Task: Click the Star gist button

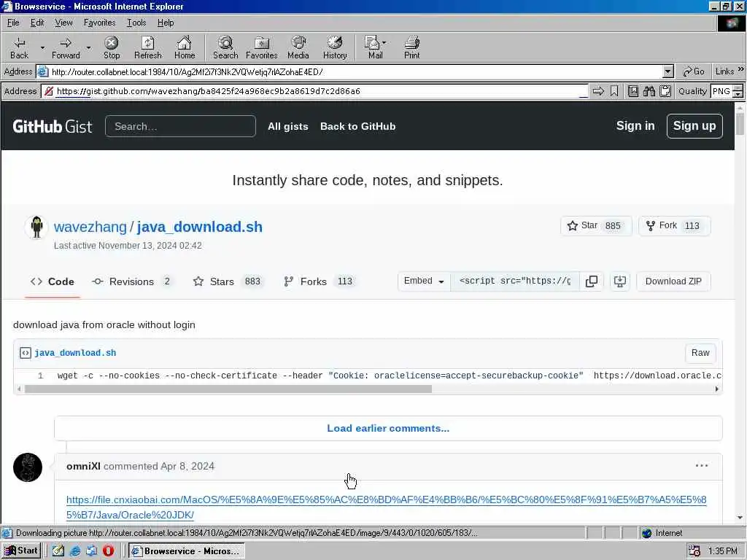Action: click(596, 226)
